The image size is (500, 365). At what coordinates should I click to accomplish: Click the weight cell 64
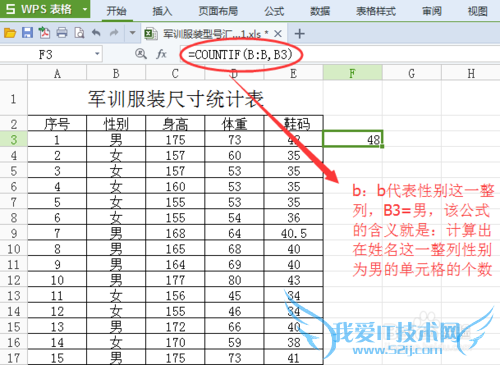pos(234,233)
